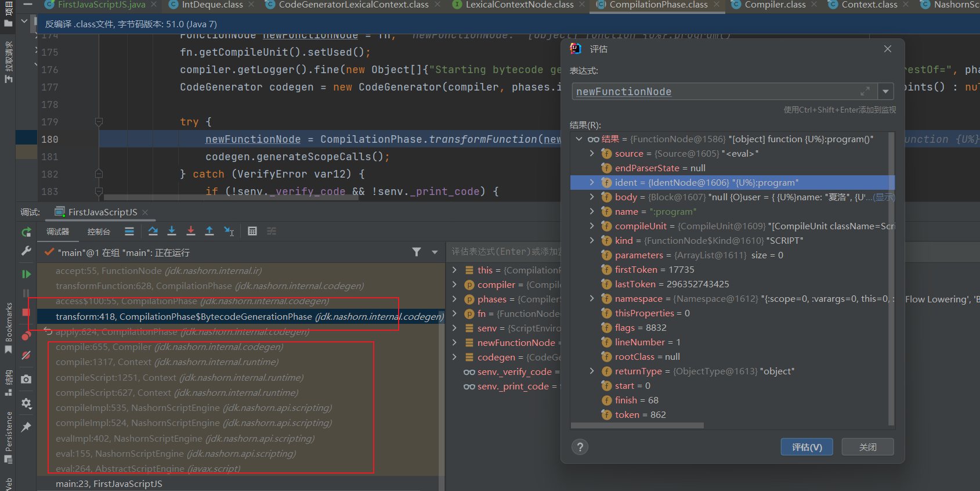Stop the debug session
This screenshot has height=491, width=980.
pyautogui.click(x=26, y=312)
